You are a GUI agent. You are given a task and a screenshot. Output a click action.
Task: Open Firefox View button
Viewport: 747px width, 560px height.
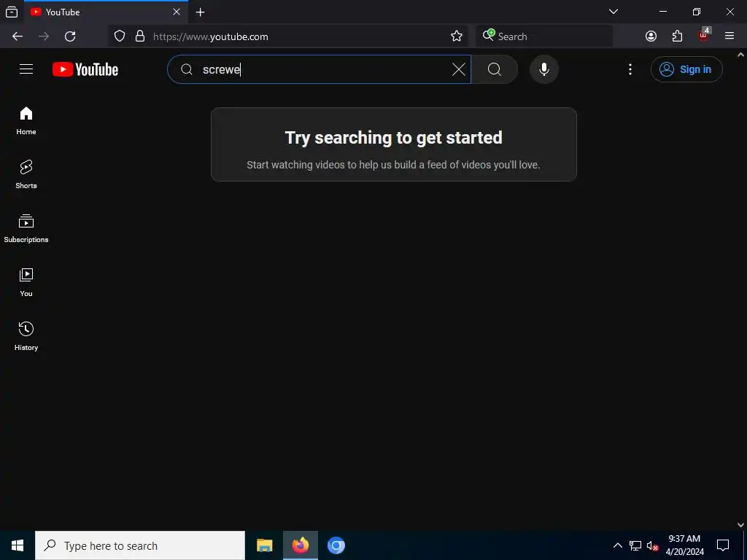click(12, 12)
